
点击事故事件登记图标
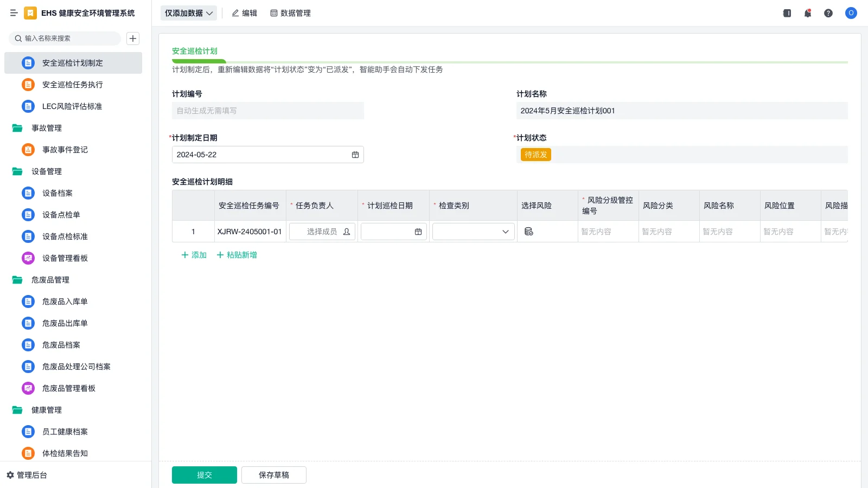point(28,150)
